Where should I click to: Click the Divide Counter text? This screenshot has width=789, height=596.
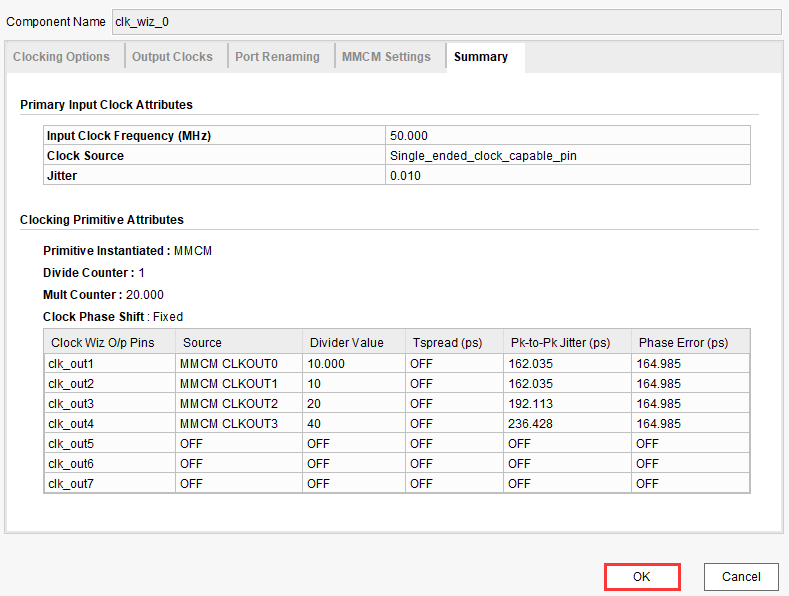tap(94, 273)
